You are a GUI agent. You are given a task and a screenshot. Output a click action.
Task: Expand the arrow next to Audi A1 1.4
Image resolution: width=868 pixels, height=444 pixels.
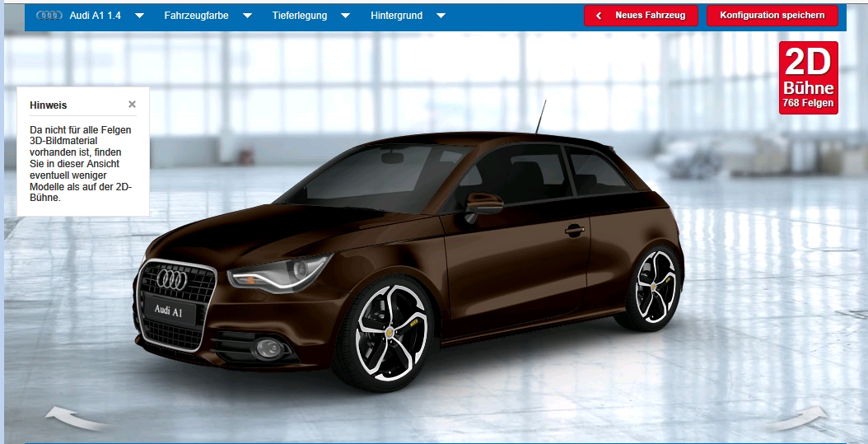[x=139, y=16]
